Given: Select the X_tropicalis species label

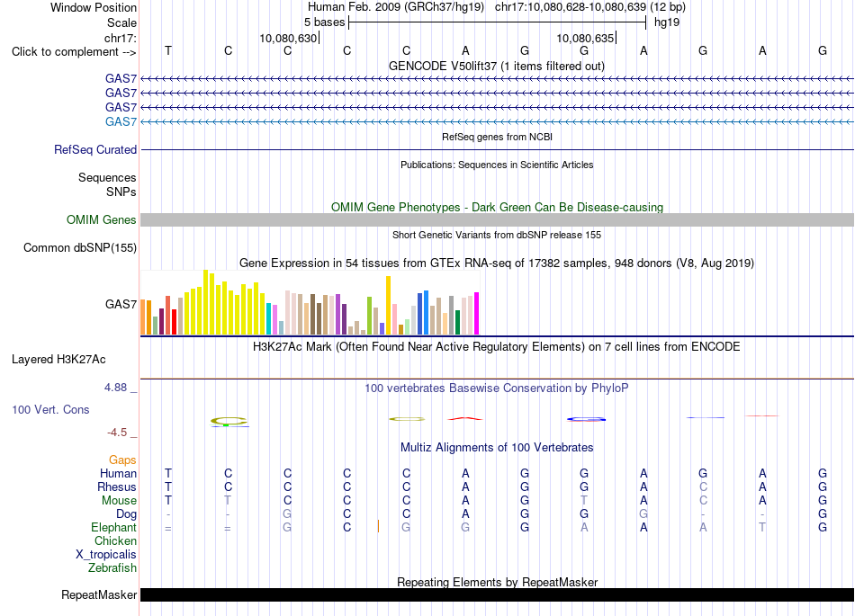Looking at the screenshot, I should coord(106,555).
